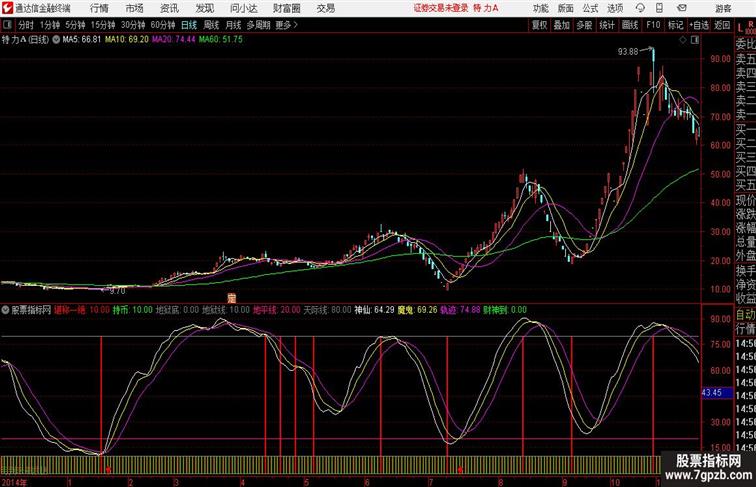Switch to 60分钟 period tab
Viewport: 756px width, 487px height.
coord(162,25)
